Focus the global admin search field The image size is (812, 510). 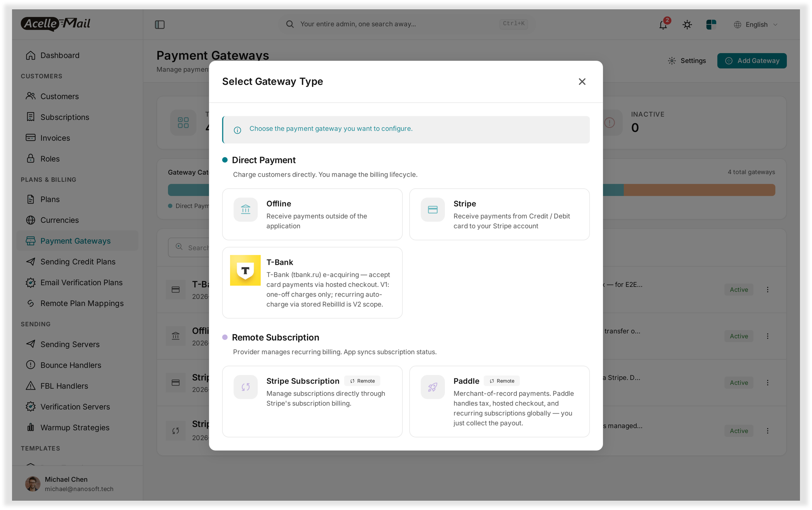click(407, 24)
